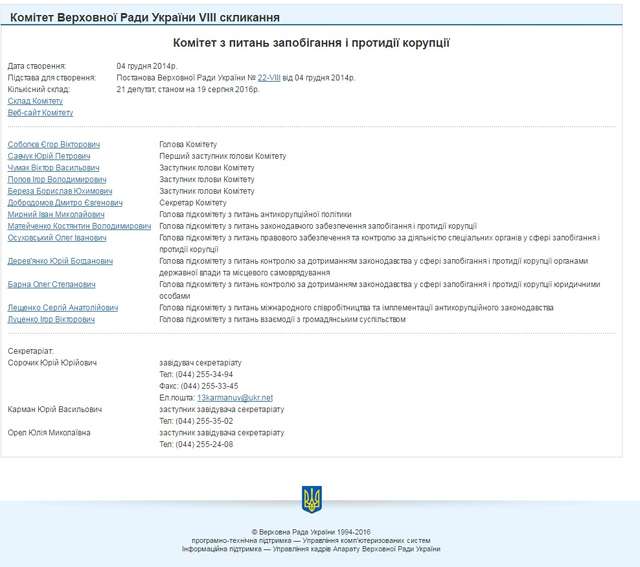Click 'Перший заступник голови Комітету' text
Screen dimensions: 640x567
click(x=223, y=156)
